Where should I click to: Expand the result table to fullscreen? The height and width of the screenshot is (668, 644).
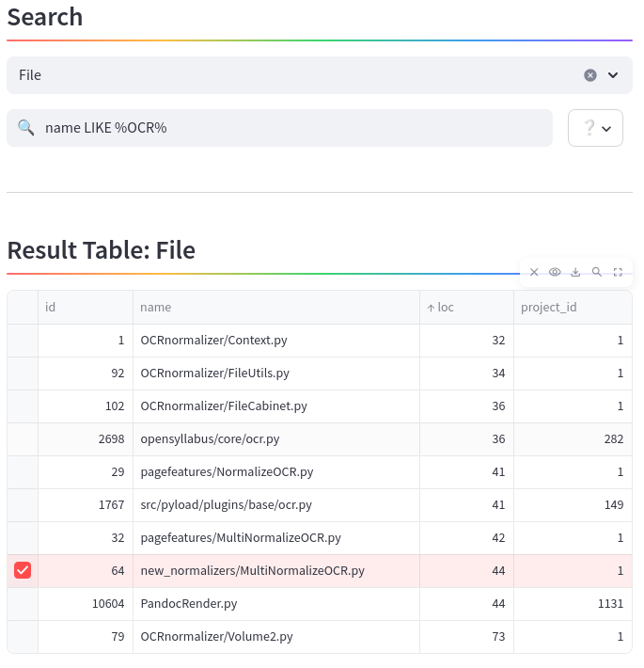click(618, 272)
